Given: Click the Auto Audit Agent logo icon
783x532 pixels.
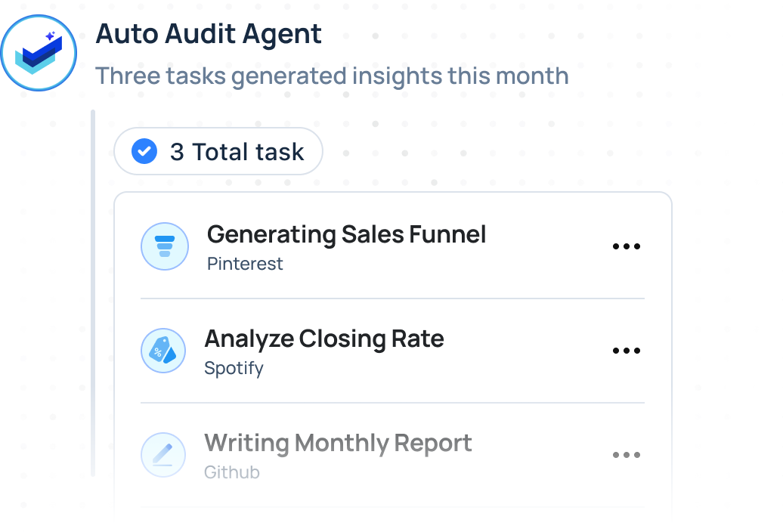Looking at the screenshot, I should point(39,53).
